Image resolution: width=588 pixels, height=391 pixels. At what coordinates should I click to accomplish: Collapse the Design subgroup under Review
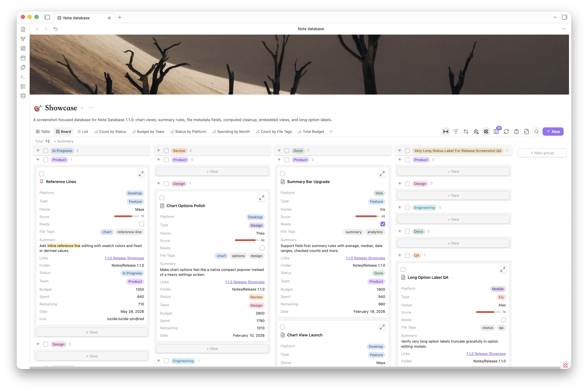tap(158, 183)
